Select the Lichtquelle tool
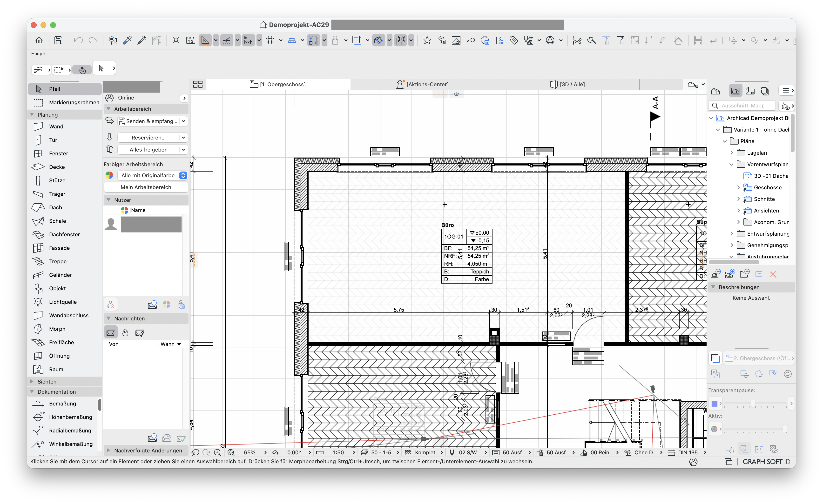 coord(65,302)
